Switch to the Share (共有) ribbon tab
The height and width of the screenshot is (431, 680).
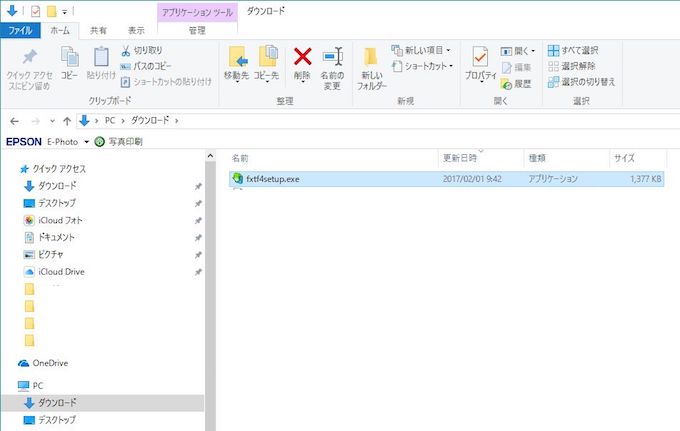99,31
